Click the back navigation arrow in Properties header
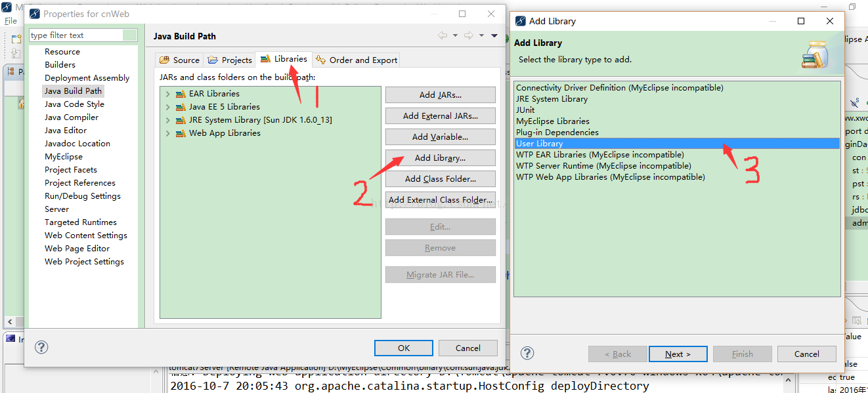Screen dimensions: 868x393 pyautogui.click(x=443, y=35)
